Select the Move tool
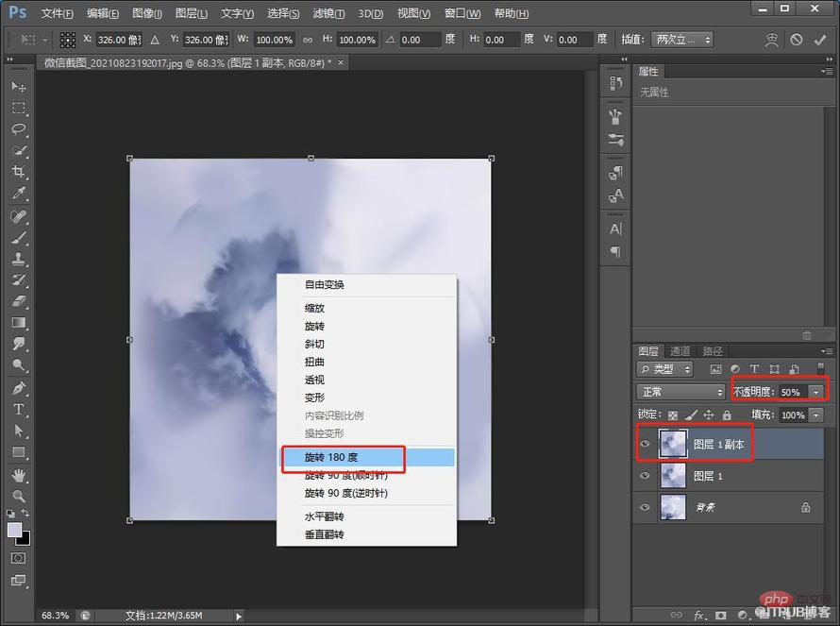The height and width of the screenshot is (626, 840). pyautogui.click(x=19, y=86)
